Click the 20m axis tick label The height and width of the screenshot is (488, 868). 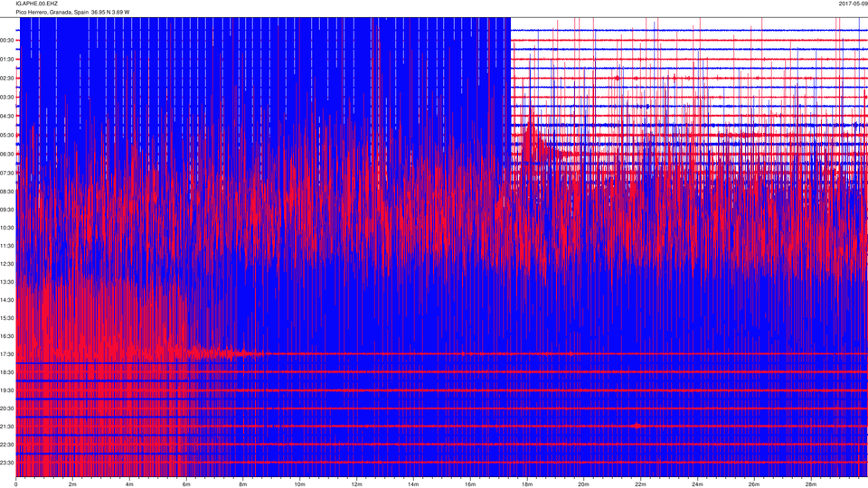click(583, 484)
